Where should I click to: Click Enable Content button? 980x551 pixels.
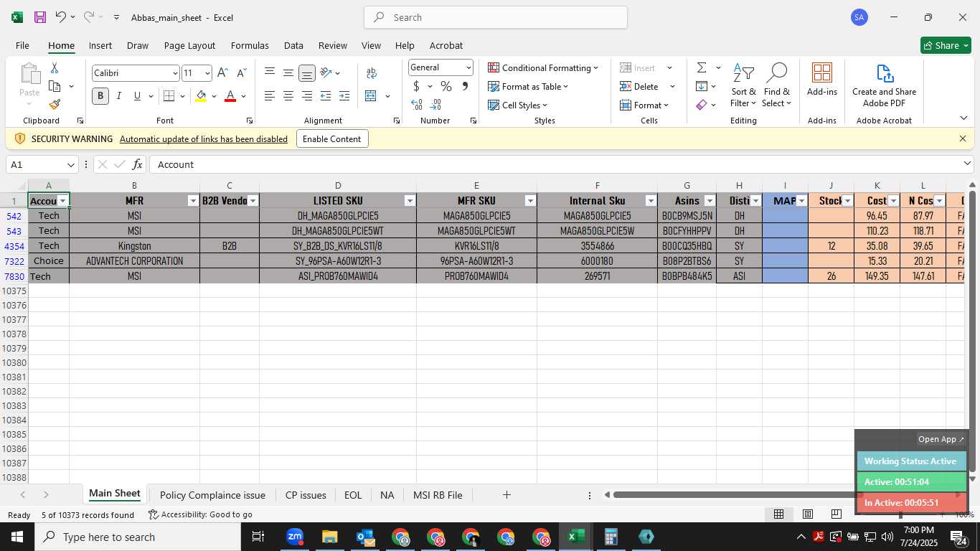(331, 139)
